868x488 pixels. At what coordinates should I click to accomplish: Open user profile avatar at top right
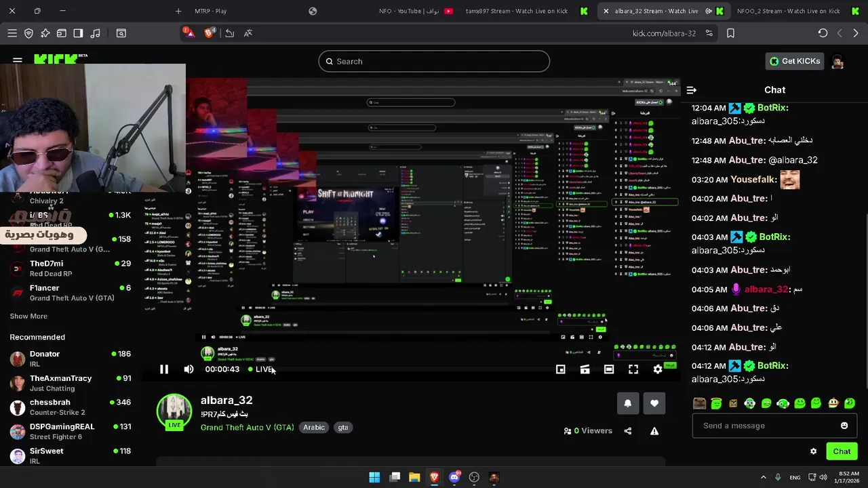(x=838, y=62)
